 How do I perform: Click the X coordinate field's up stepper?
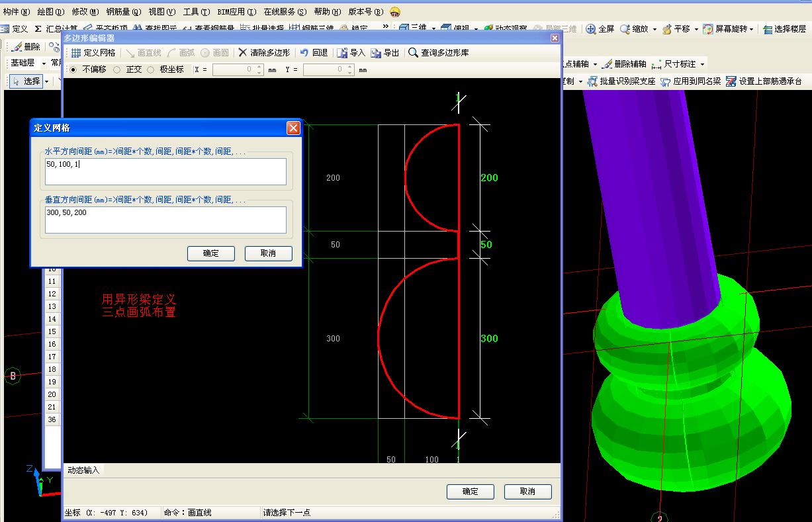point(259,66)
